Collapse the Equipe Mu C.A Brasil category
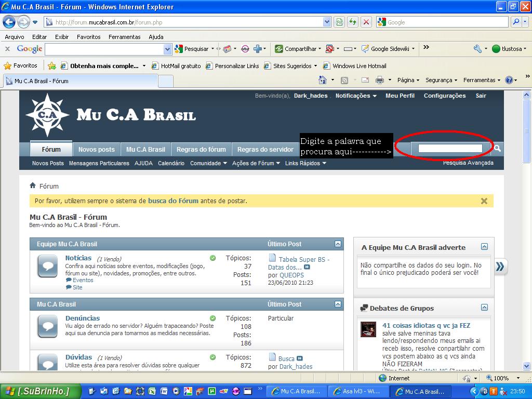This screenshot has height=399, width=532. click(x=338, y=244)
